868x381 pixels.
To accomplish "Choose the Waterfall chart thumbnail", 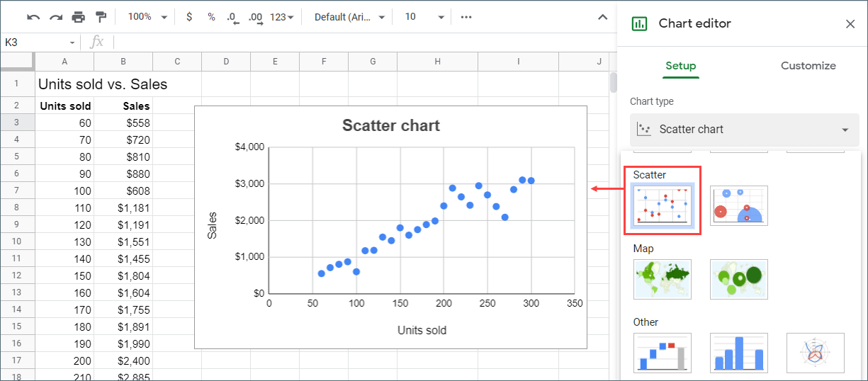I will [x=662, y=353].
